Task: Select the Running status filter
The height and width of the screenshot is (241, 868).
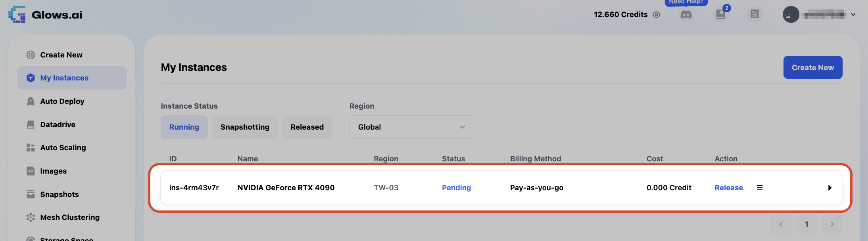Action: tap(184, 127)
